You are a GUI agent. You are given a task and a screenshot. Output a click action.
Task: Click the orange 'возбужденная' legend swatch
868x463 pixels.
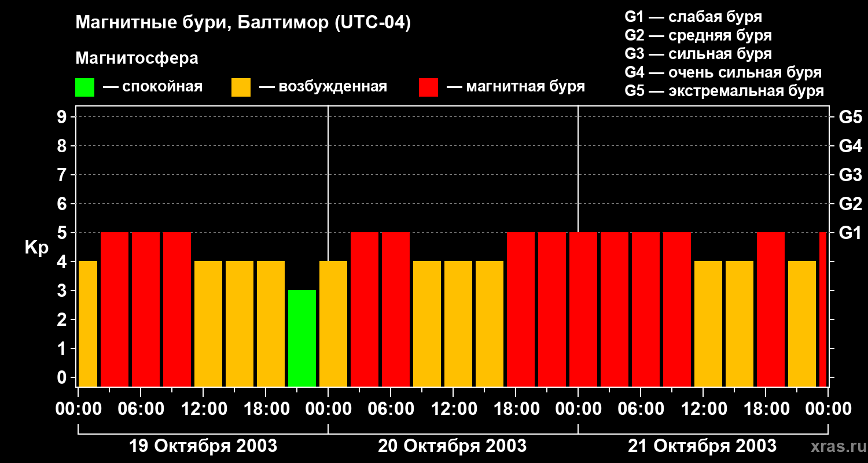point(241,87)
